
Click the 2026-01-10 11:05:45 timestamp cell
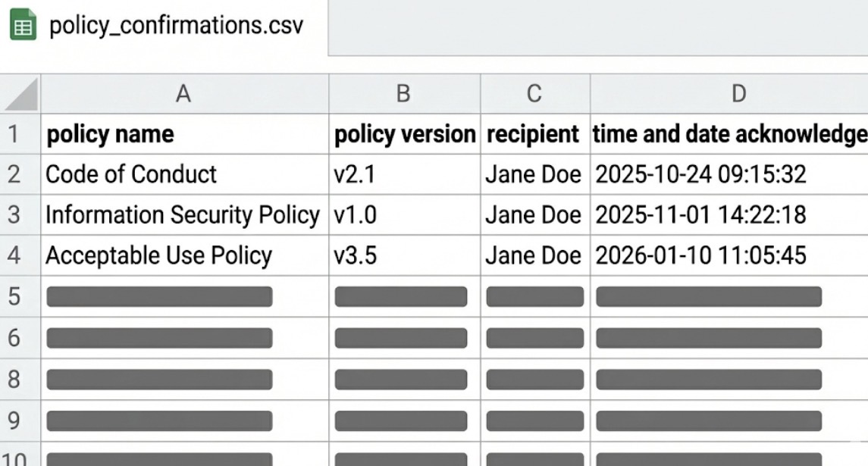tap(729, 255)
